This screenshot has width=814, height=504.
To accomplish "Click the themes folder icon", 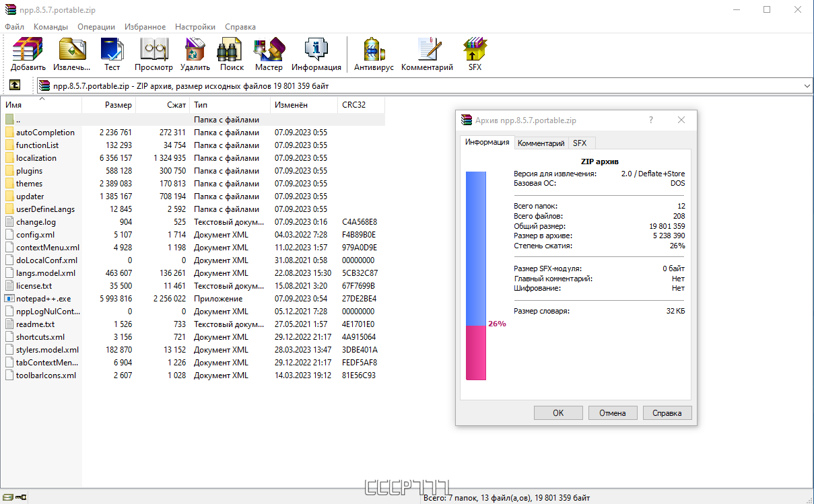I will point(9,184).
